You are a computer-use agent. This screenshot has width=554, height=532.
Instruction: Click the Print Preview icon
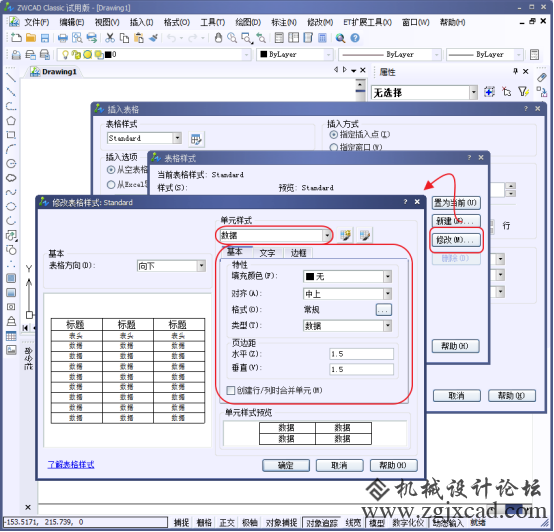(77, 38)
